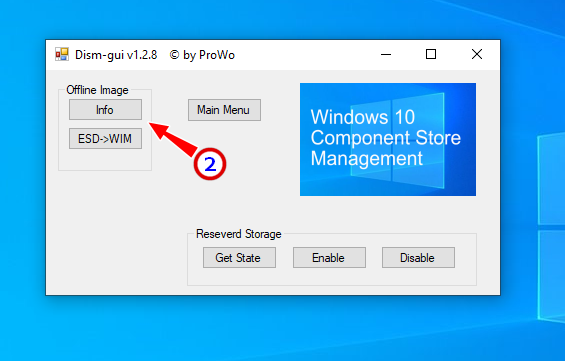Minimize the Dism-gui window
This screenshot has height=361, width=565.
pyautogui.click(x=386, y=55)
